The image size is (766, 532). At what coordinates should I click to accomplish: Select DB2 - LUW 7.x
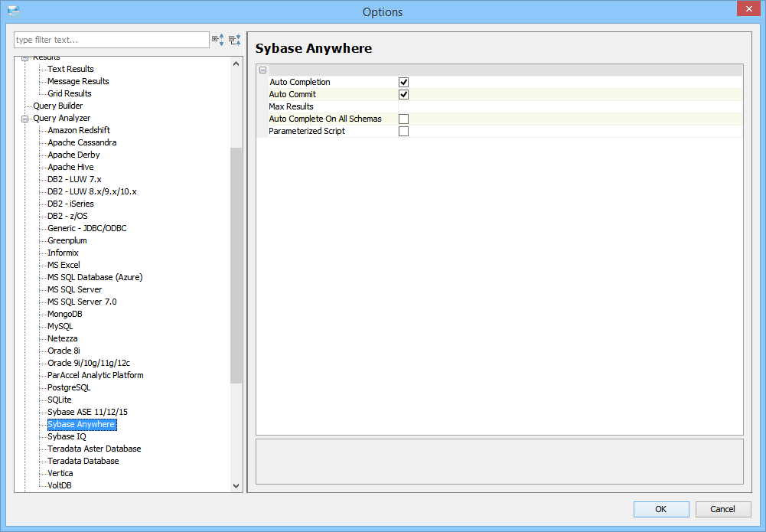74,179
